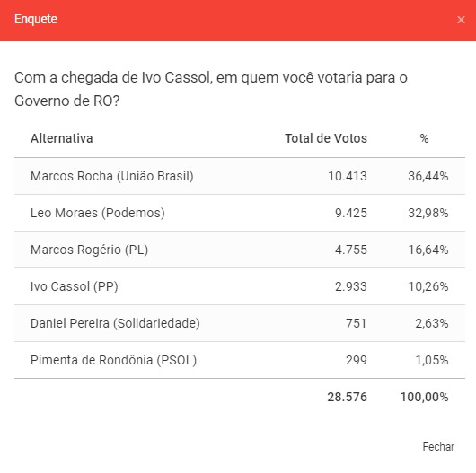Screen dimensions: 476x473
Task: Click the Fechar button
Action: tap(438, 447)
